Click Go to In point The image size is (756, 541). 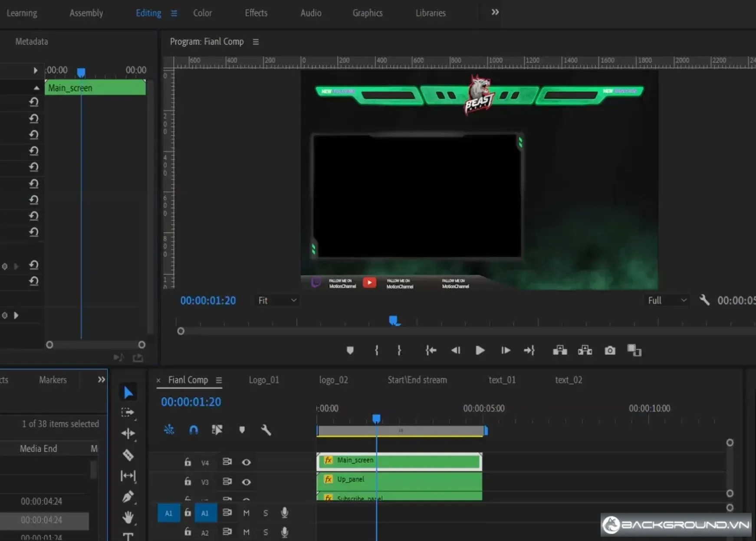[431, 351]
